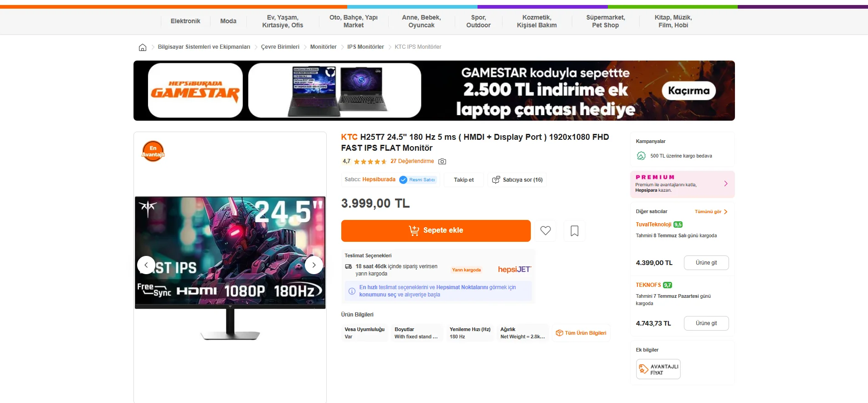
Task: Show previous product image with left arrow
Action: 146,265
